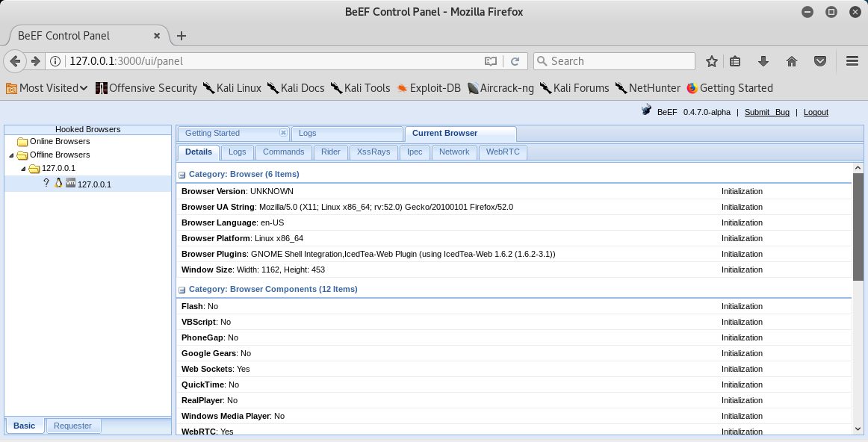This screenshot has height=442, width=868.
Task: Select the Web Sockets: Yes row
Action: (x=515, y=369)
